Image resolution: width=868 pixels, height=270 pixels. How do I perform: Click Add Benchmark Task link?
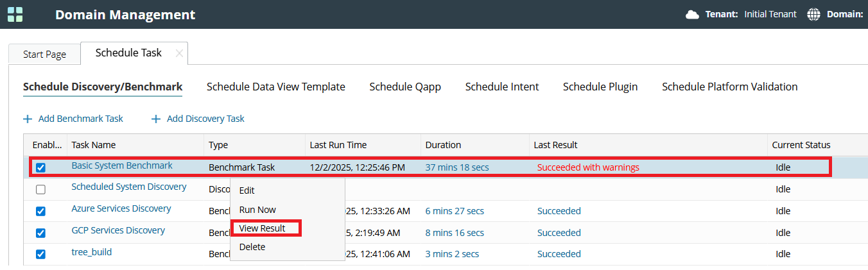click(81, 119)
